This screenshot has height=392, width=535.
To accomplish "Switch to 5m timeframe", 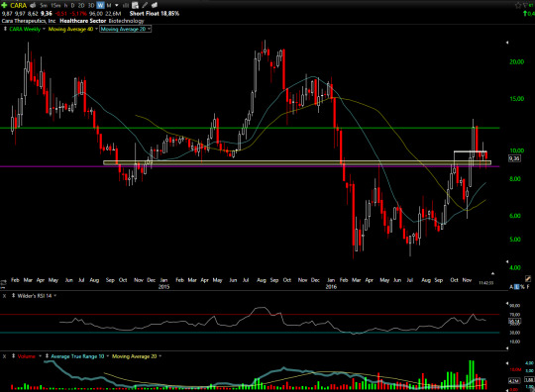I will pyautogui.click(x=44, y=6).
